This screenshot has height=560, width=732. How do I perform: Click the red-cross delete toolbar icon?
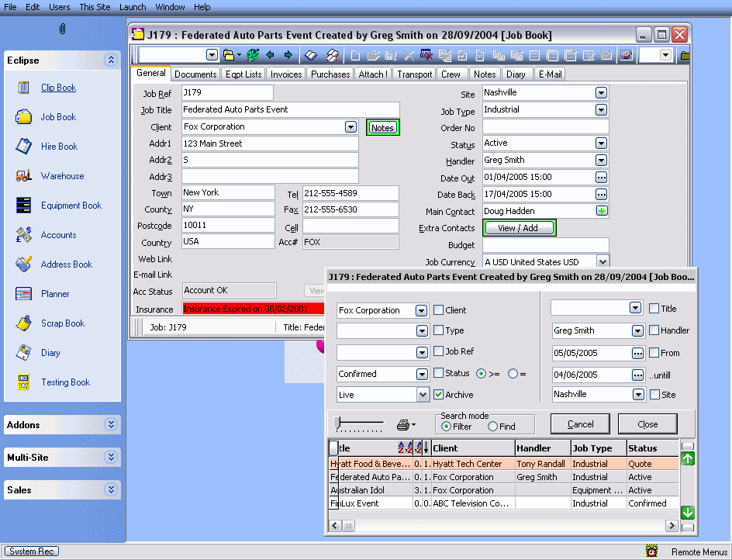point(426,55)
